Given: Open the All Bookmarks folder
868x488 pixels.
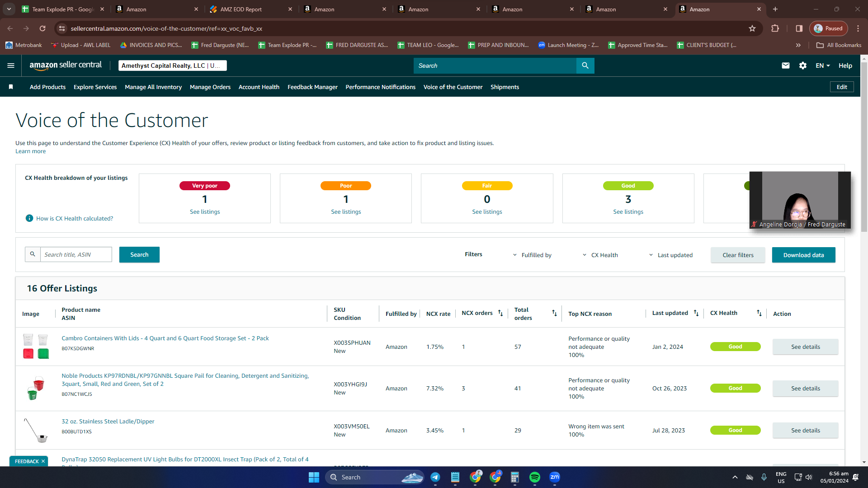Looking at the screenshot, I should [x=839, y=45].
